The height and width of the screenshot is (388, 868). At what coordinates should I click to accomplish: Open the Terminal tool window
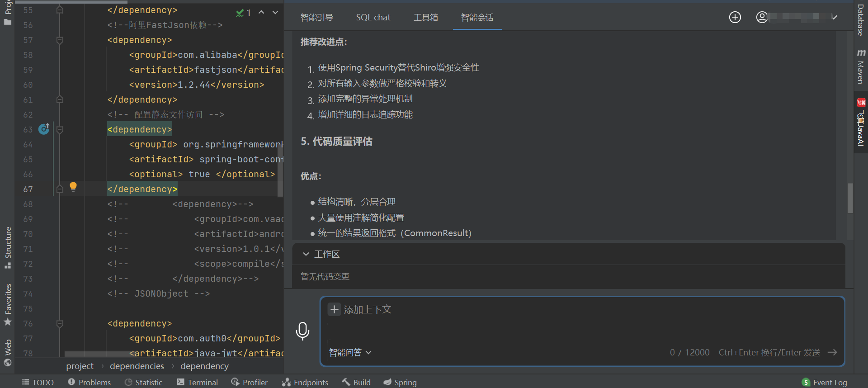coord(198,382)
